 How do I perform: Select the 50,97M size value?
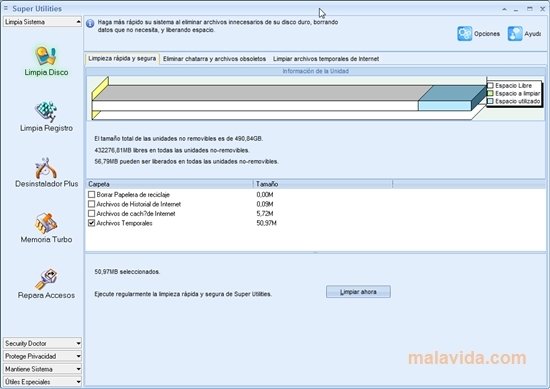click(x=266, y=223)
